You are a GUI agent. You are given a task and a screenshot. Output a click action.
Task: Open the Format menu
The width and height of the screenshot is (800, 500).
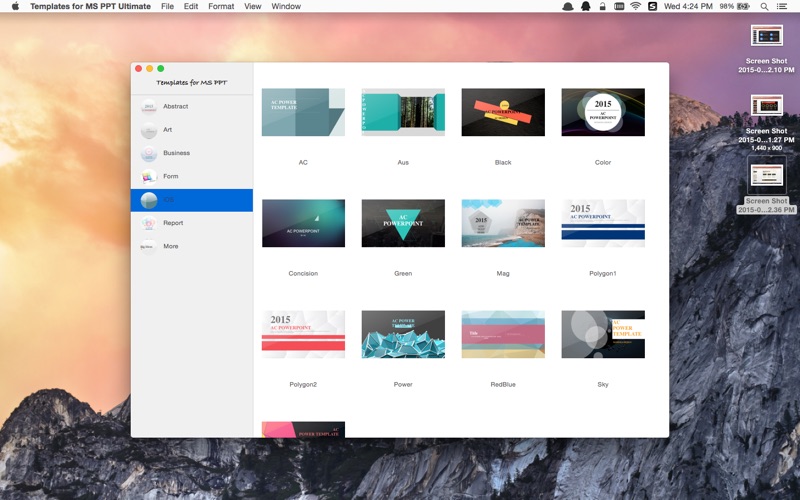pyautogui.click(x=221, y=6)
